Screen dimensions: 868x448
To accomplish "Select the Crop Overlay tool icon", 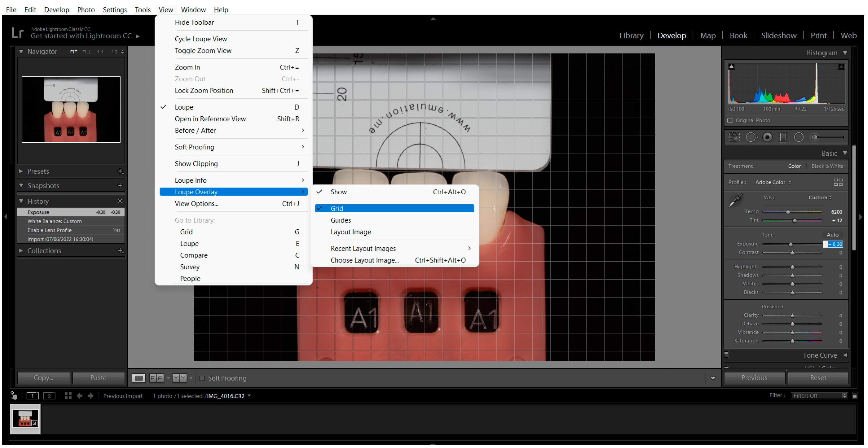I will (734, 137).
